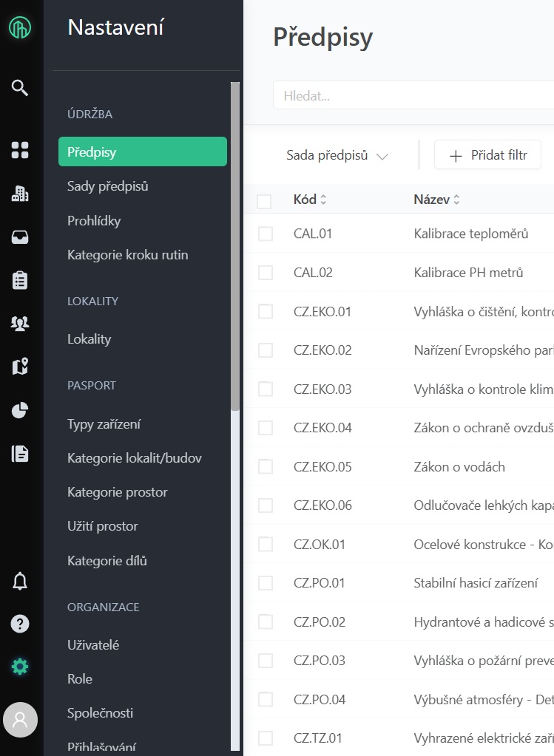Open the buildings icon in the sidebar
The height and width of the screenshot is (756, 554).
pos(20,194)
